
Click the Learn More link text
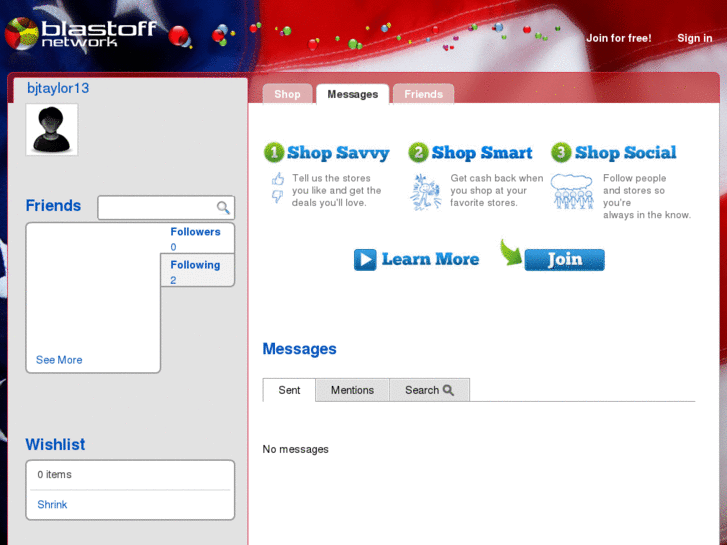pos(430,259)
